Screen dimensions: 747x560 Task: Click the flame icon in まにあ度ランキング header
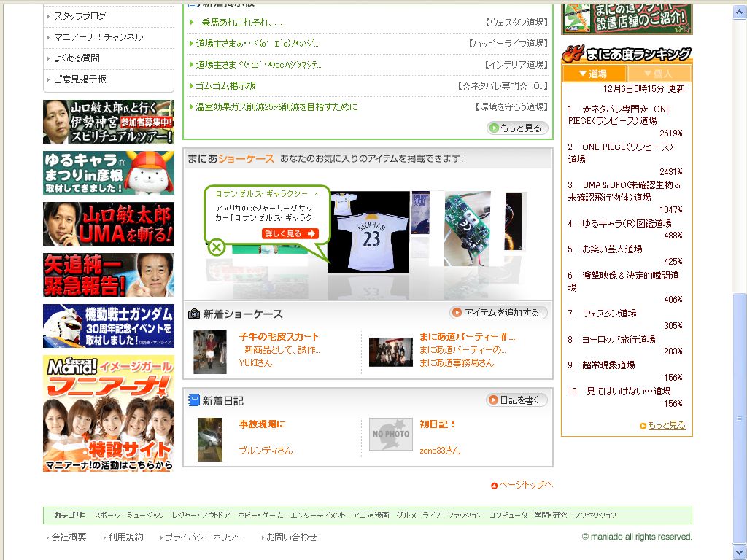point(574,52)
